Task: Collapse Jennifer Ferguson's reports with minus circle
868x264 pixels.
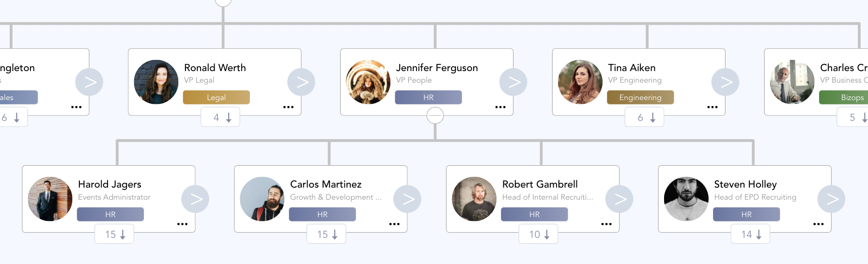Action: click(435, 116)
